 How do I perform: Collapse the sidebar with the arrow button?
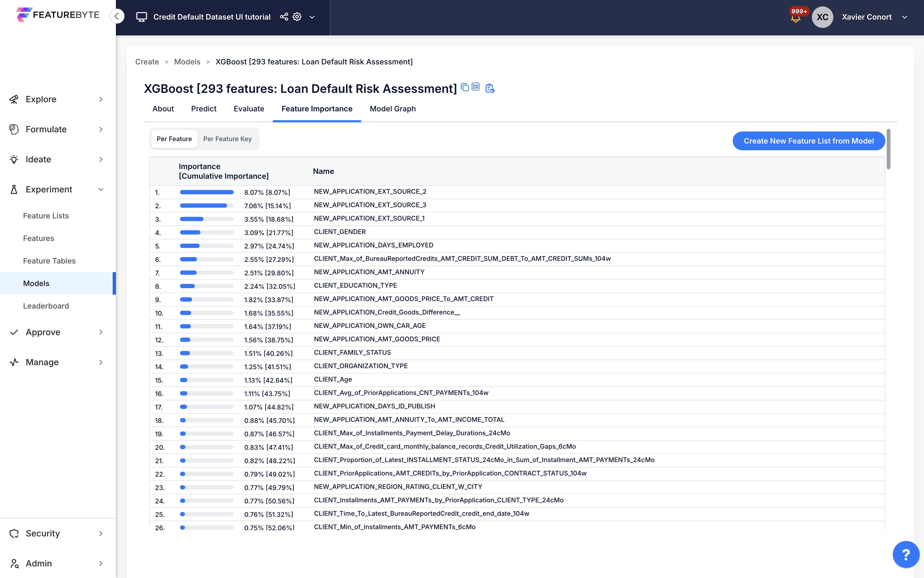coord(117,16)
